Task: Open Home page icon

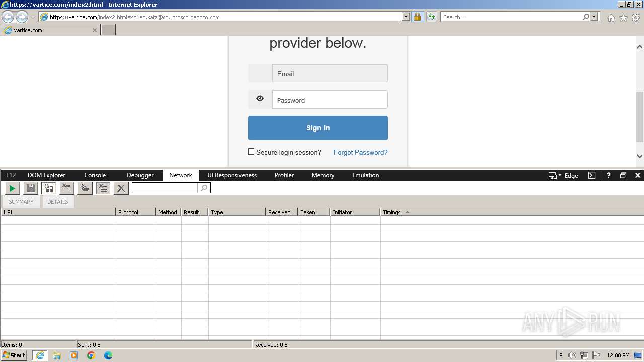Action: [x=611, y=18]
